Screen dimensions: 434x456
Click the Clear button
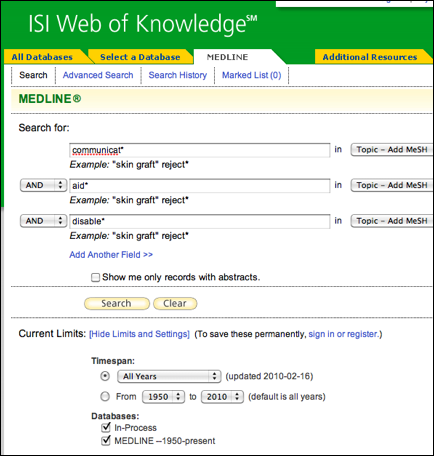coord(175,303)
